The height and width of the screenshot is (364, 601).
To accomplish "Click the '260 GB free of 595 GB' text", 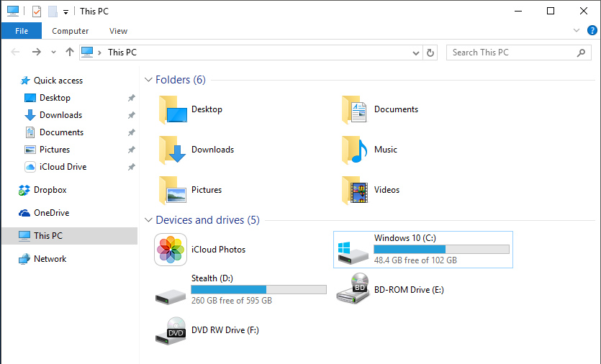I will click(x=232, y=301).
